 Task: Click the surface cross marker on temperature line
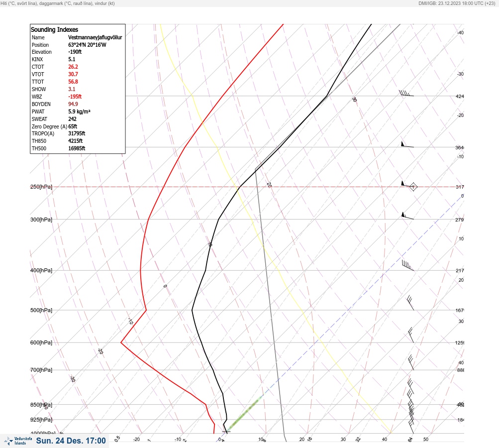tap(226, 432)
